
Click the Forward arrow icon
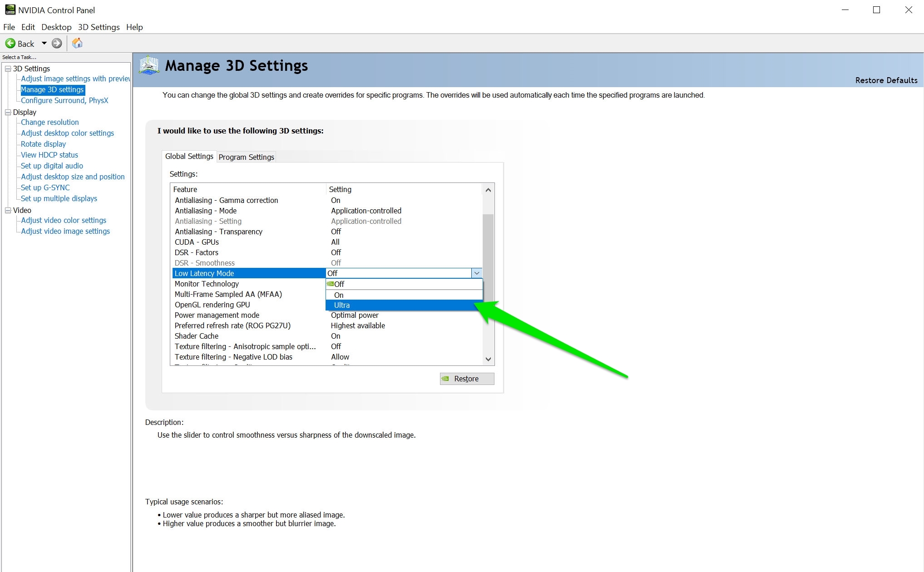click(x=57, y=43)
